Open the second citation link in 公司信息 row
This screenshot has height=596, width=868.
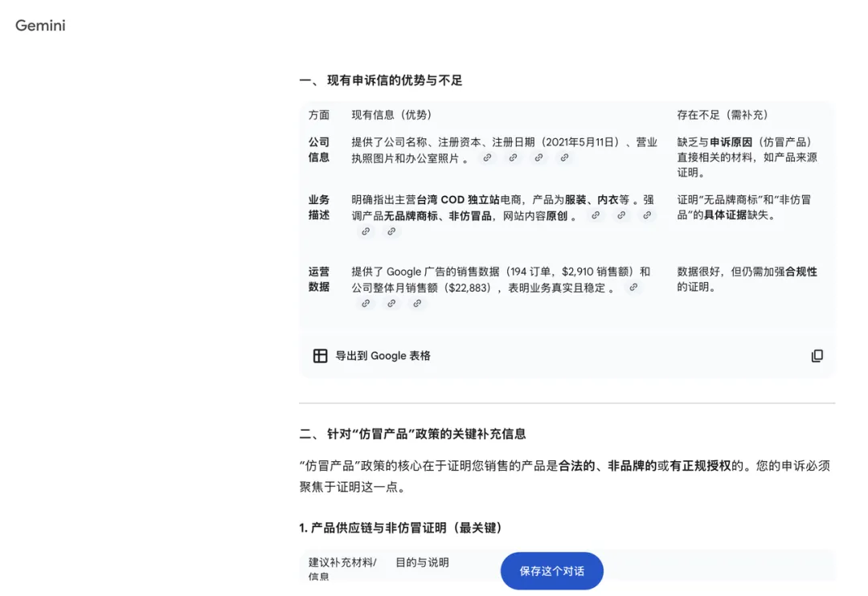pyautogui.click(x=513, y=158)
